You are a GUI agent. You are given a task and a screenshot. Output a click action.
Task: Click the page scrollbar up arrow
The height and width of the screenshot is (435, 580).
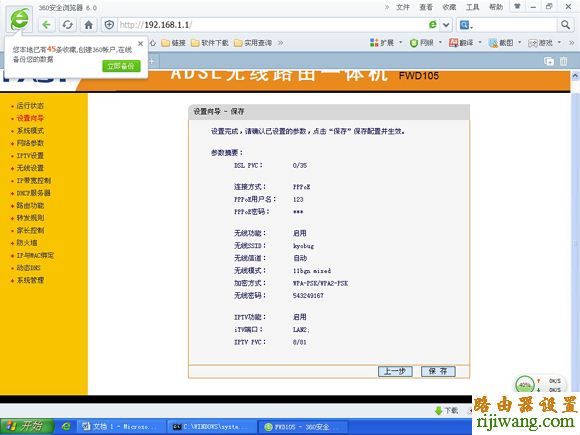575,75
